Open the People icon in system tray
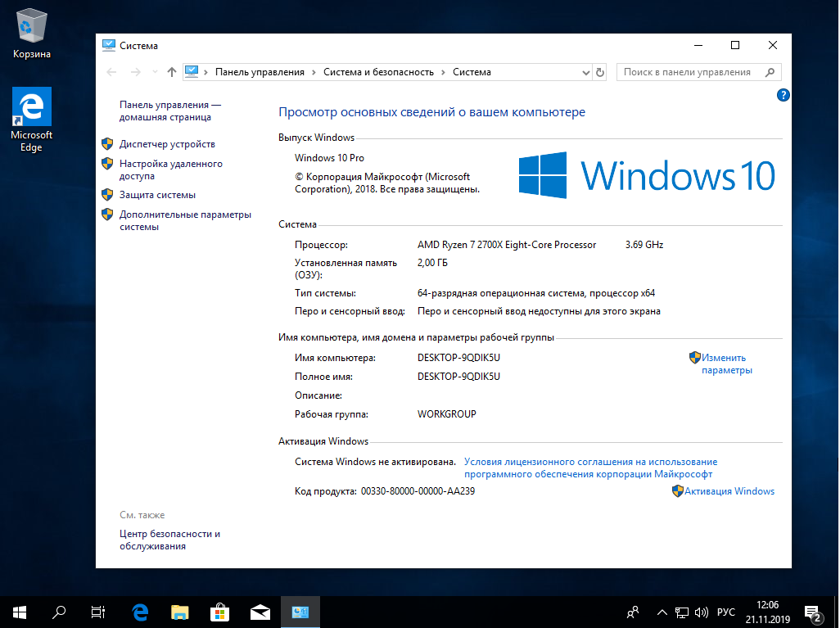 coord(633,612)
